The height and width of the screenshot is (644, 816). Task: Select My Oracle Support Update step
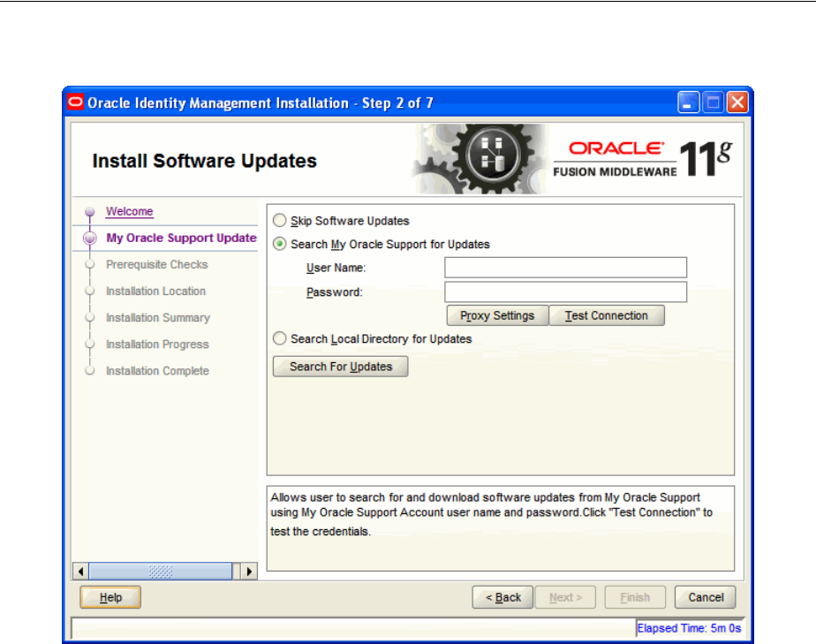181,238
